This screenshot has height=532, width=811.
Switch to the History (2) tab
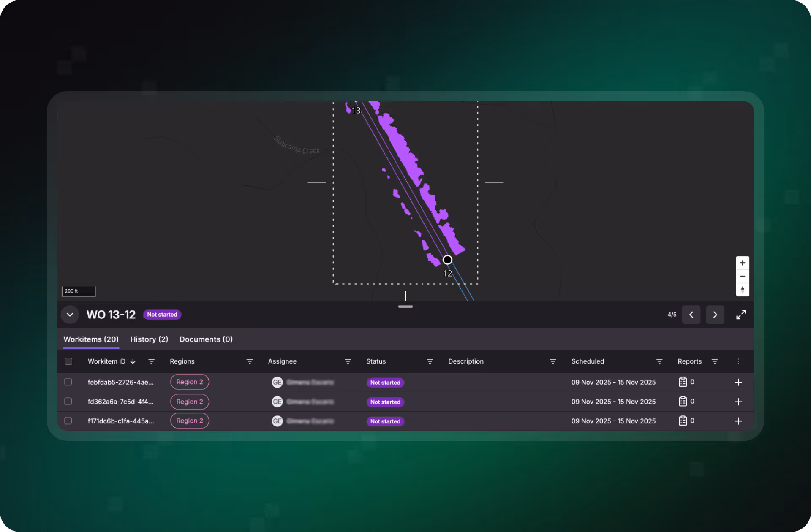point(149,339)
